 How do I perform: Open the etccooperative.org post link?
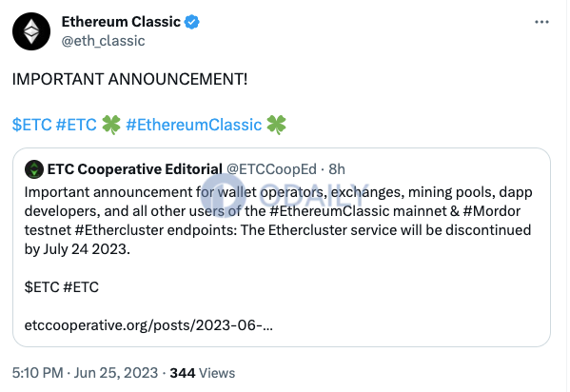[x=148, y=325]
